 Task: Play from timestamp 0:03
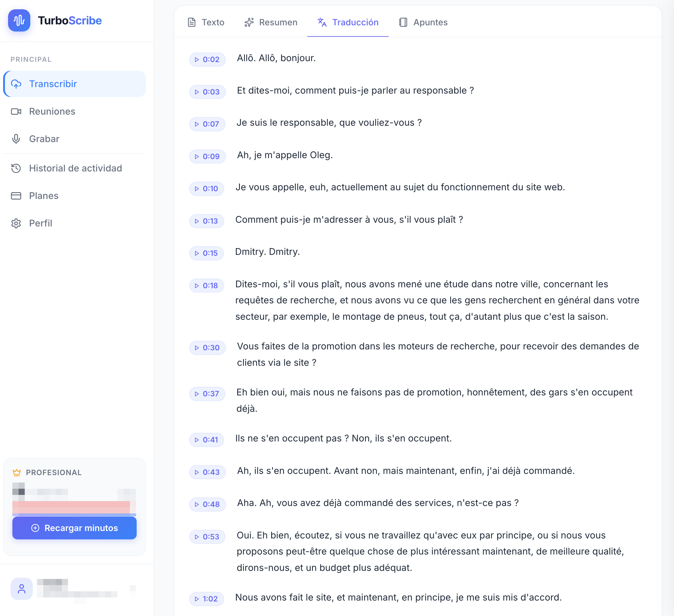click(x=207, y=92)
